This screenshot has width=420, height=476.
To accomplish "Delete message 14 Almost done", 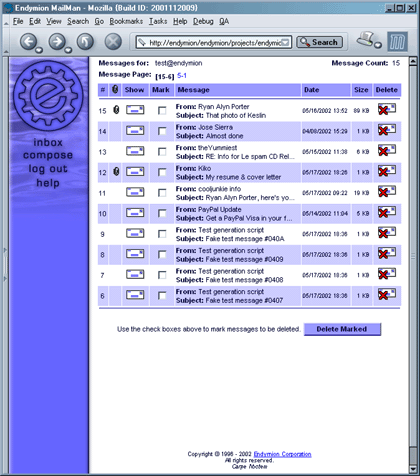I will click(387, 130).
